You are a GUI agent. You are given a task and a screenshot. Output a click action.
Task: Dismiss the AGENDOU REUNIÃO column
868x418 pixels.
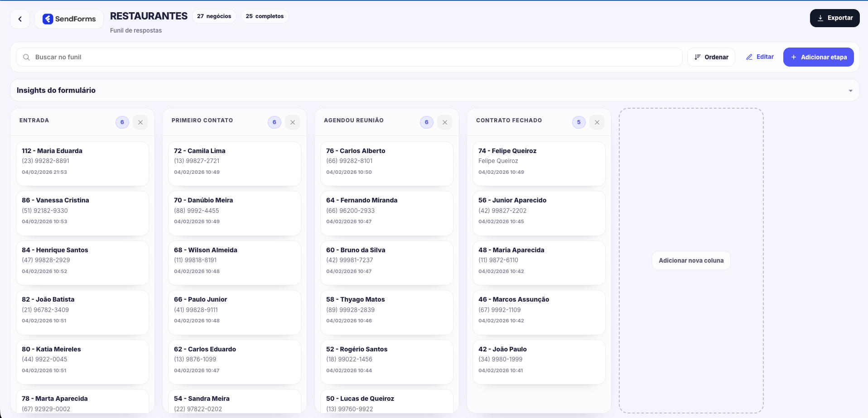pos(444,122)
